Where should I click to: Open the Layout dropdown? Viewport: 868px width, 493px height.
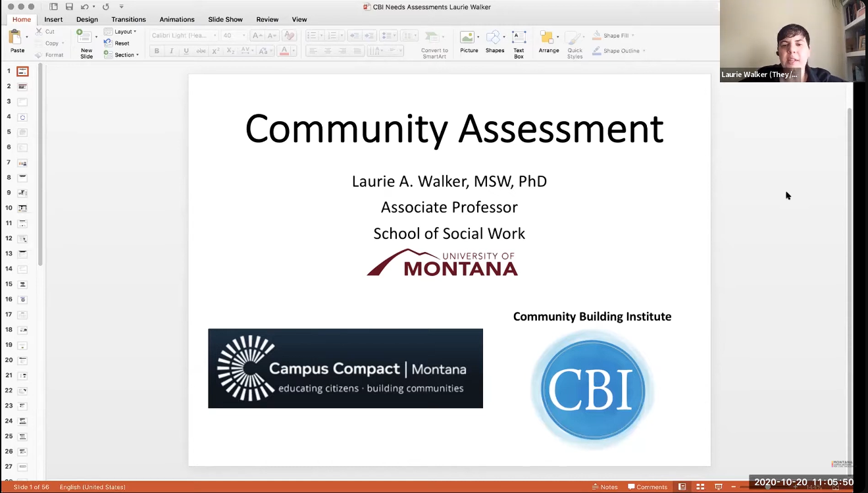click(120, 32)
